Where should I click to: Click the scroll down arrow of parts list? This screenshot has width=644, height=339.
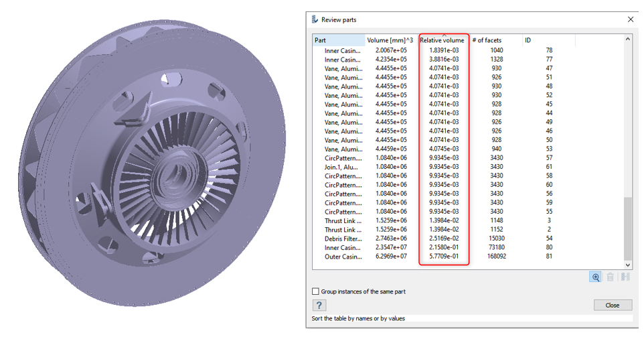coord(627,265)
